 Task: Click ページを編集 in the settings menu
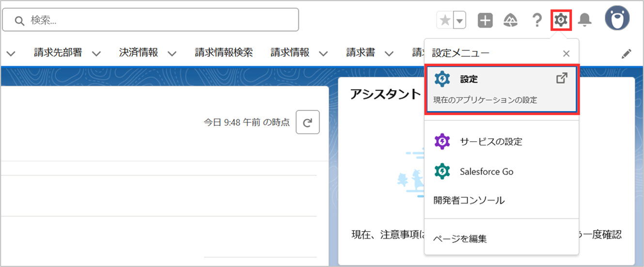[460, 238]
